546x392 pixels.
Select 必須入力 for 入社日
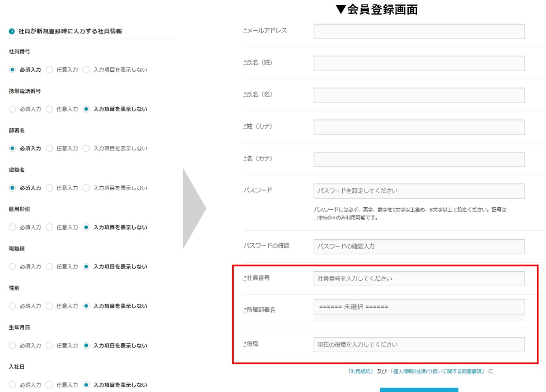(13, 385)
